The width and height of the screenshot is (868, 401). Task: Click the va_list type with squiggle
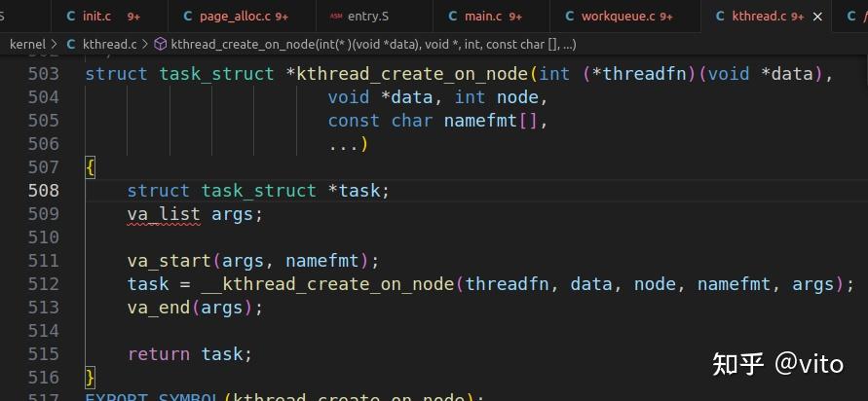click(164, 214)
